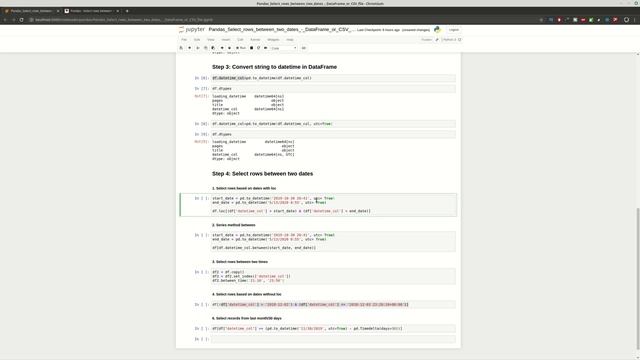Click the pencil edit icon beside Trusted

(x=437, y=40)
